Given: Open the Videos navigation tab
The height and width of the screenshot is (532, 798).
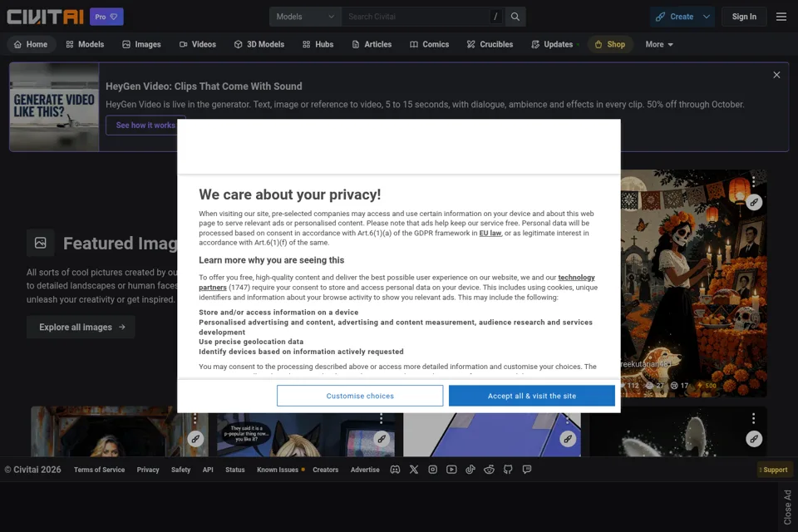Looking at the screenshot, I should click(x=198, y=44).
